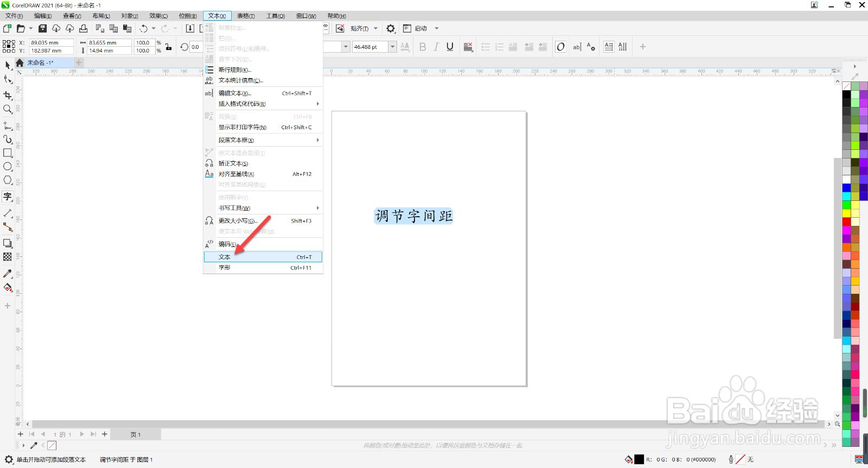The width and height of the screenshot is (868, 468).
Task: Choose 更改大小写 menu entry
Action: click(263, 221)
